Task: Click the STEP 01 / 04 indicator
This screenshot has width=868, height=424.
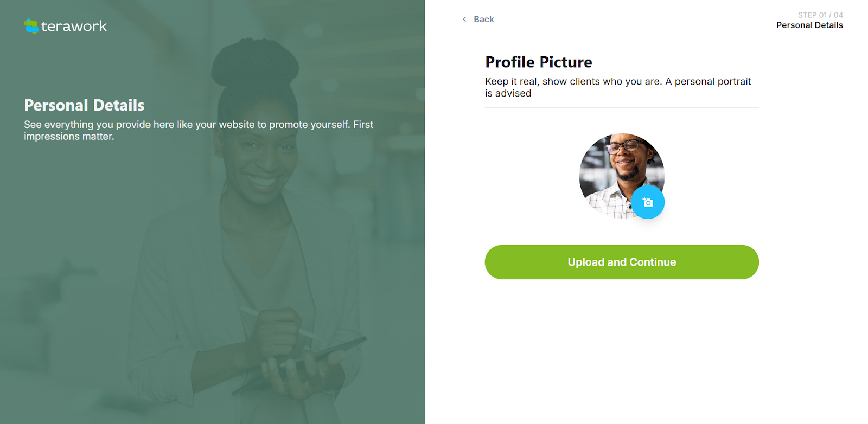Action: (820, 15)
